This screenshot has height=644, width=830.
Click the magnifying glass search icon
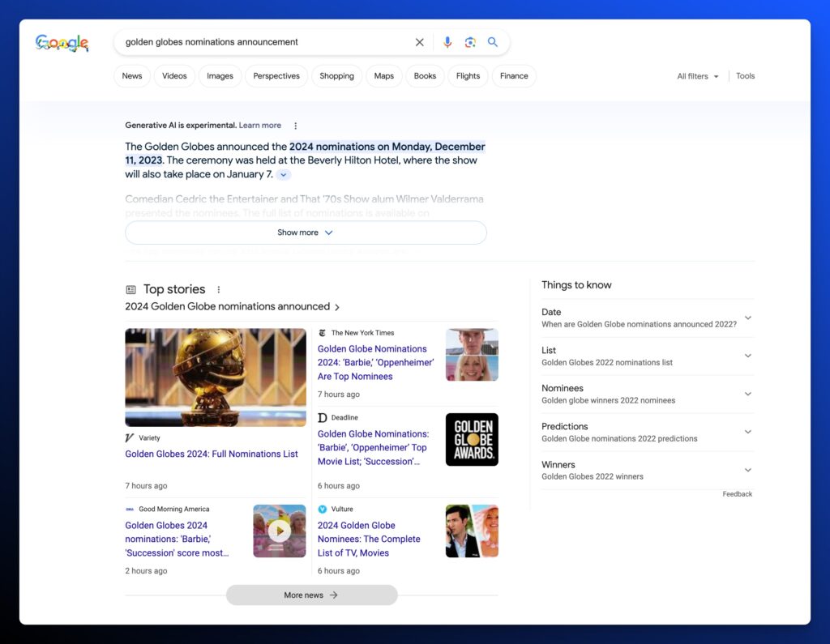[492, 42]
